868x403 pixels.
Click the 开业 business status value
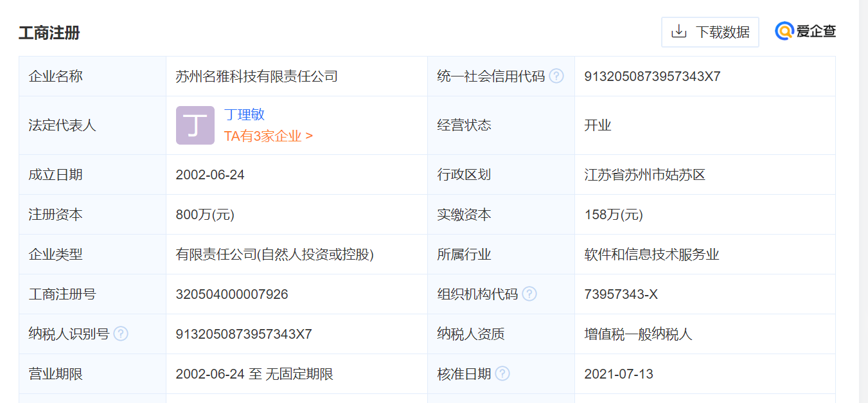pyautogui.click(x=598, y=125)
